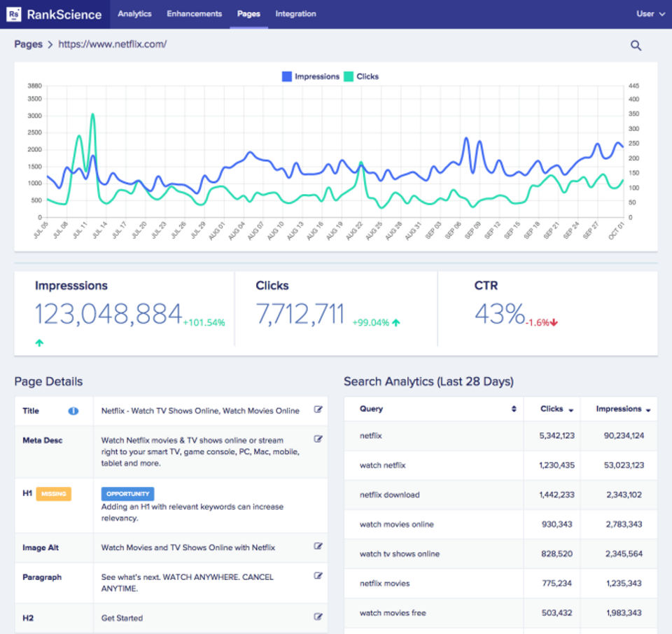Click the Netflix title text value
This screenshot has width=672, height=634.
point(200,411)
